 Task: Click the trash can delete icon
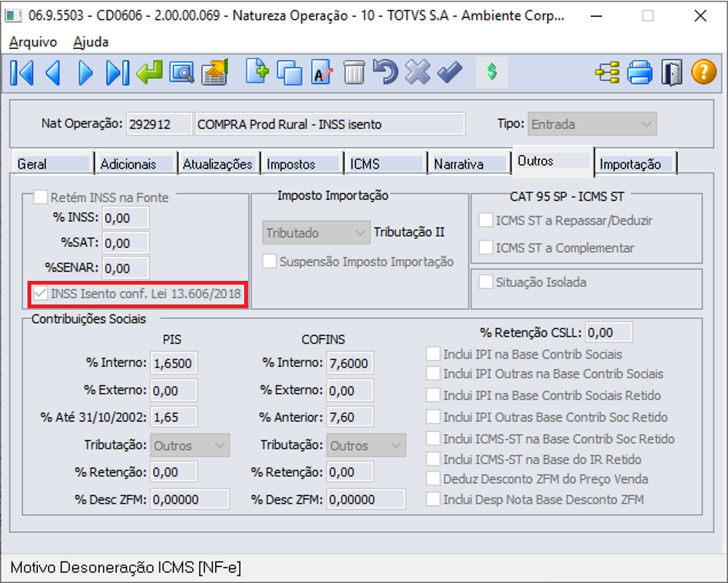pos(354,73)
